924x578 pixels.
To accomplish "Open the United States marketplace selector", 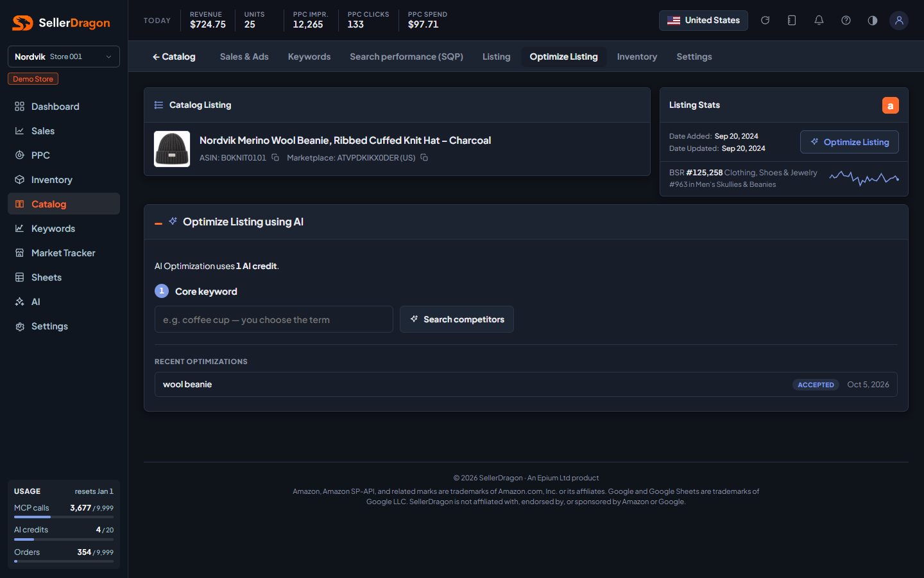I will [x=703, y=21].
